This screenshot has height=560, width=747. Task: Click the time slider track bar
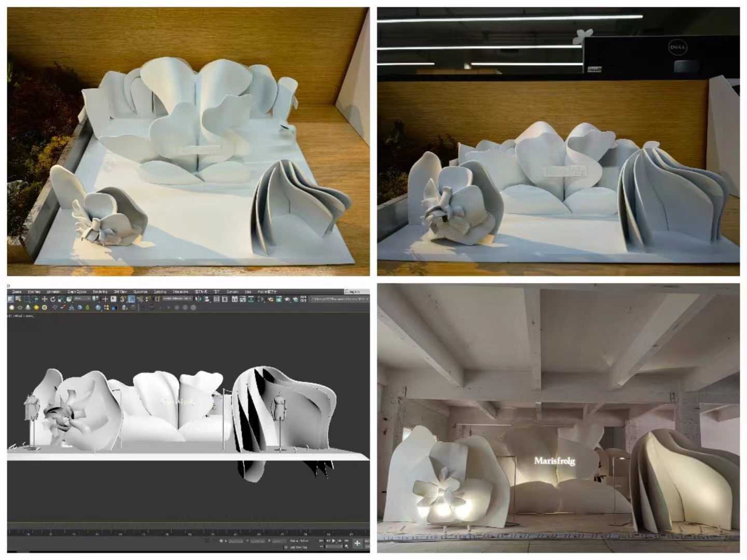[188, 533]
